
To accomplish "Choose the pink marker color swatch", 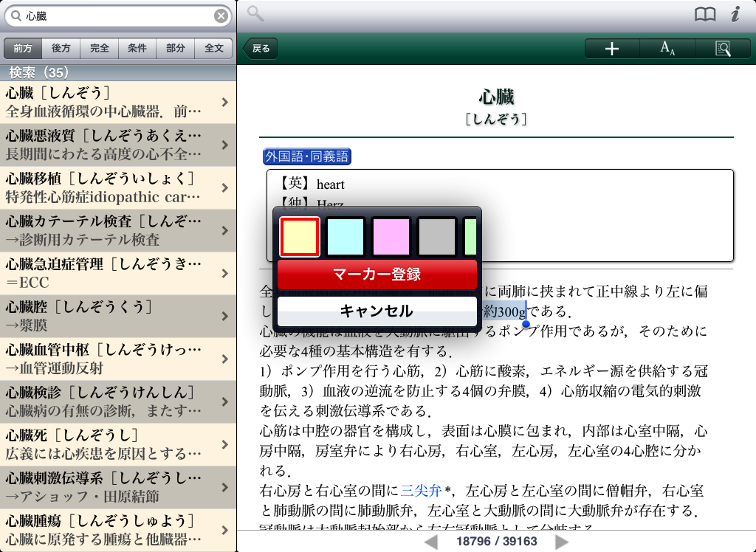I will [x=391, y=237].
